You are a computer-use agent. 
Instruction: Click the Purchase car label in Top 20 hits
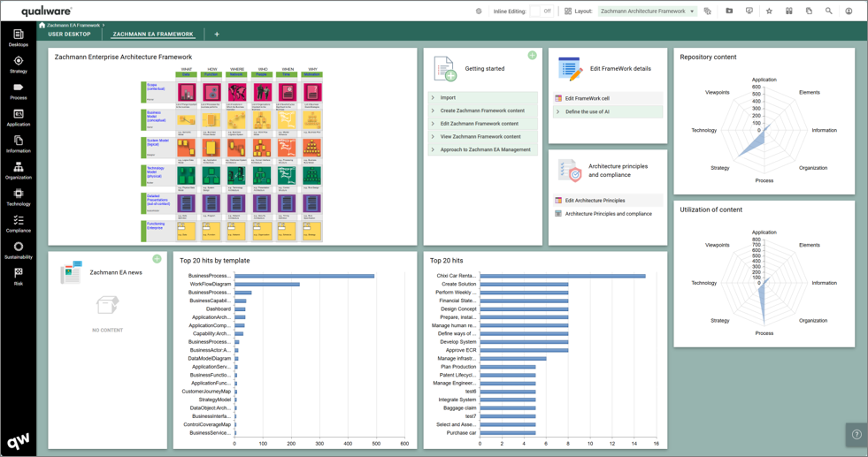(461, 433)
